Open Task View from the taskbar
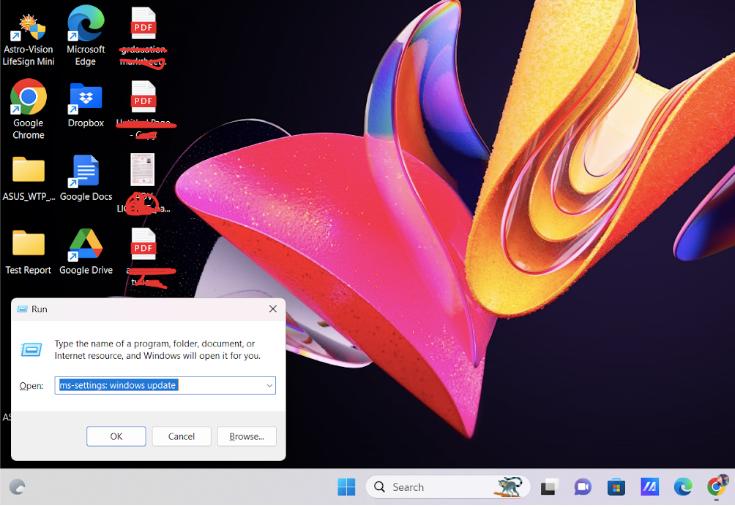 549,487
